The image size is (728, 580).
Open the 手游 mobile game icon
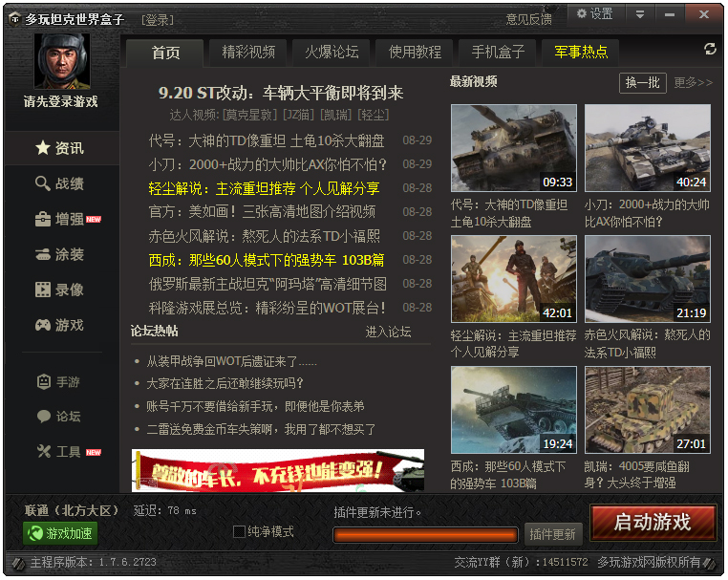(44, 381)
